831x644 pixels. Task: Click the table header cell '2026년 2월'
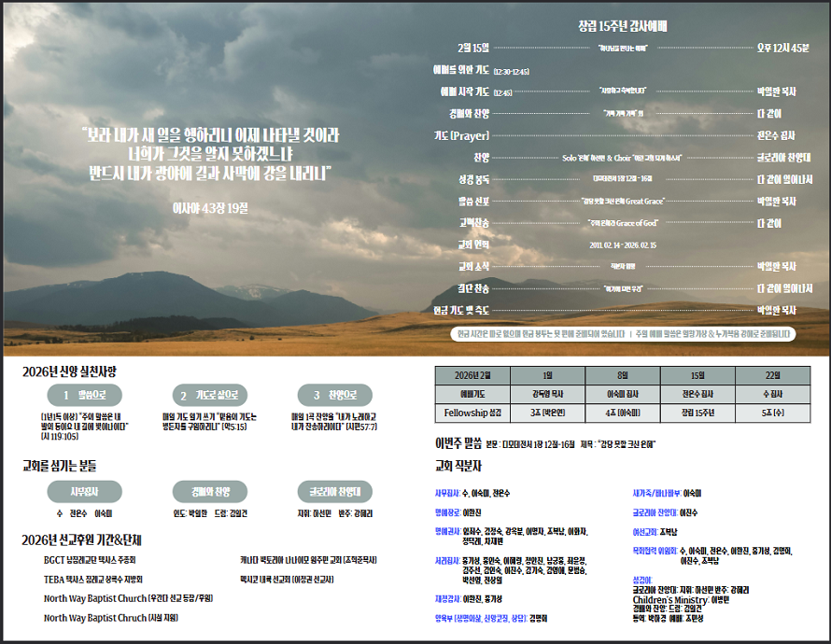tap(472, 375)
